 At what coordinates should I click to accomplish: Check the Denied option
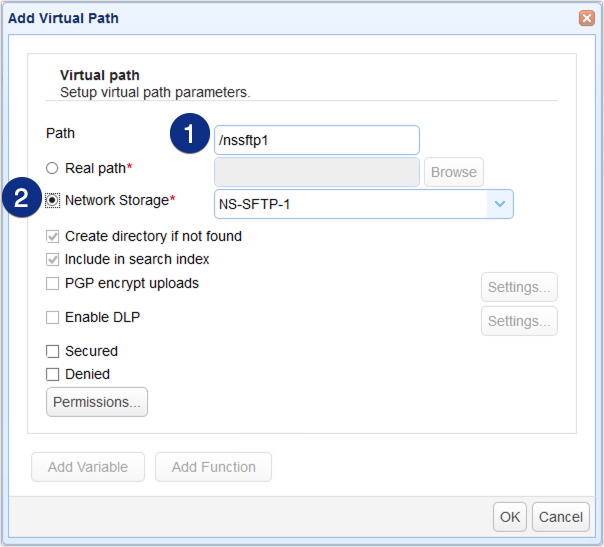click(52, 374)
